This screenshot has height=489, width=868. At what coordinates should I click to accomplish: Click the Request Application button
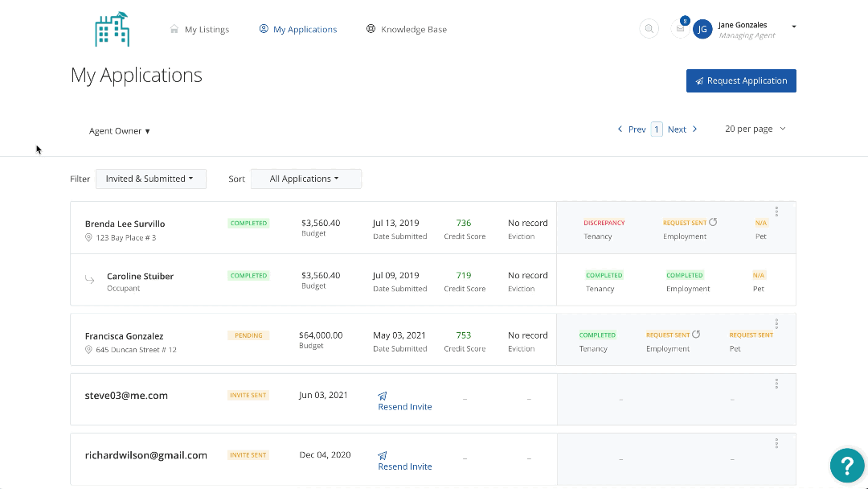click(x=740, y=80)
